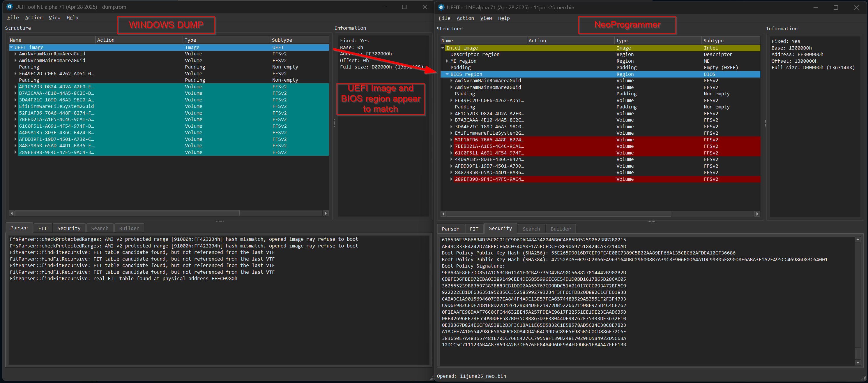This screenshot has width=868, height=383.
Task: Open View menu in 11june25_neo.bin window
Action: pyautogui.click(x=486, y=18)
